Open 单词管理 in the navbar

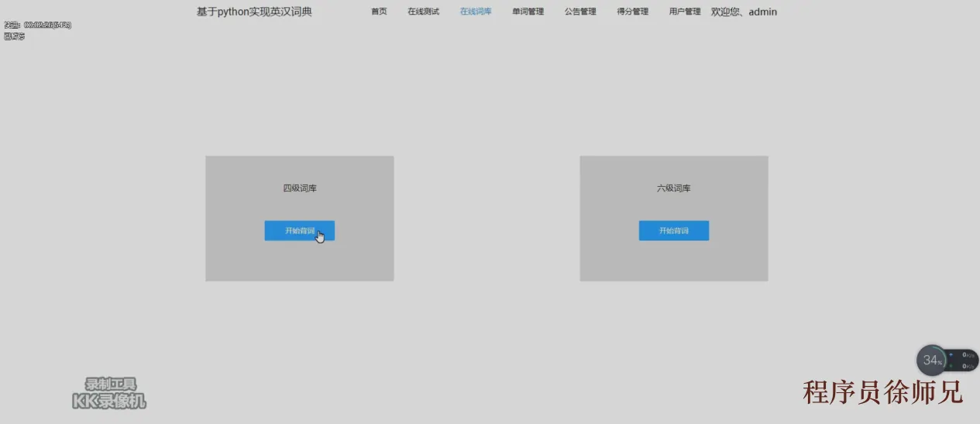tap(528, 12)
